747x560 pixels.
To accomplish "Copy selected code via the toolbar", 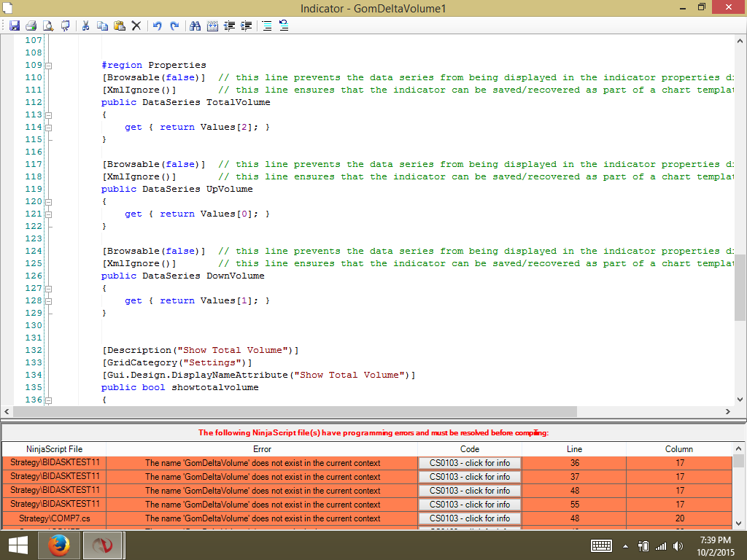I will 102,26.
